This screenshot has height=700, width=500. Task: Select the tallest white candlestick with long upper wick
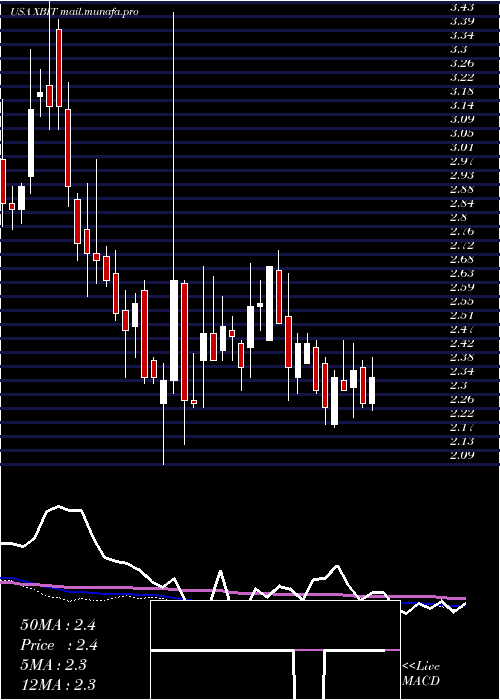[174, 330]
